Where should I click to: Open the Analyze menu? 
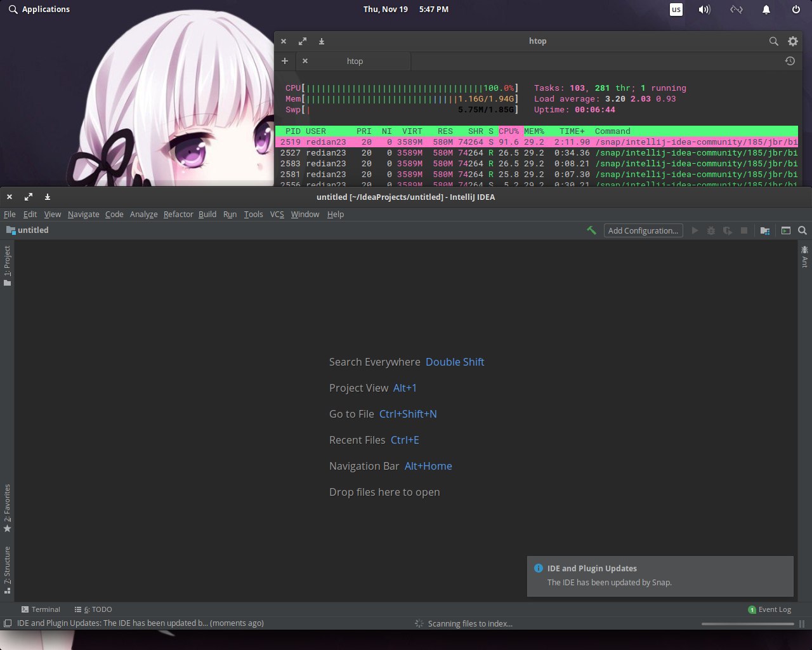(143, 214)
